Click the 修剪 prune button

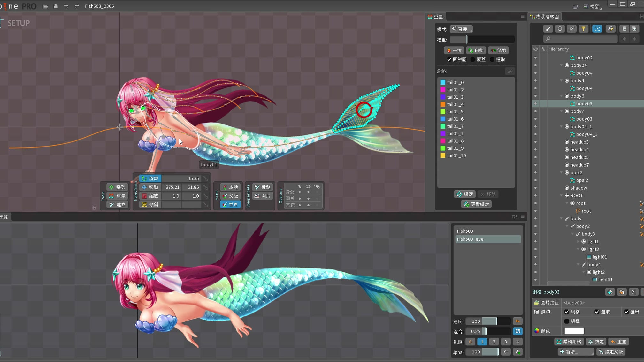click(x=498, y=50)
